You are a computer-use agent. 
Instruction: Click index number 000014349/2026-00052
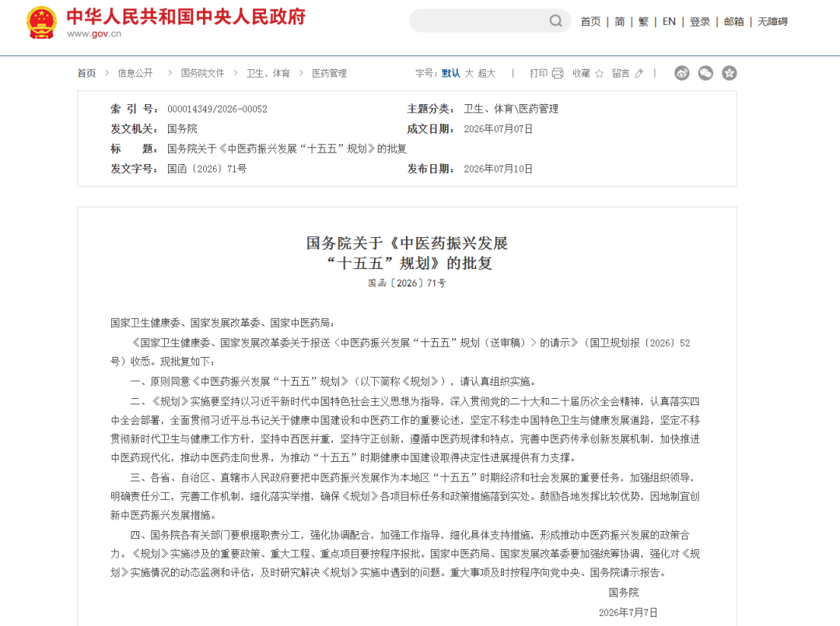tap(217, 109)
